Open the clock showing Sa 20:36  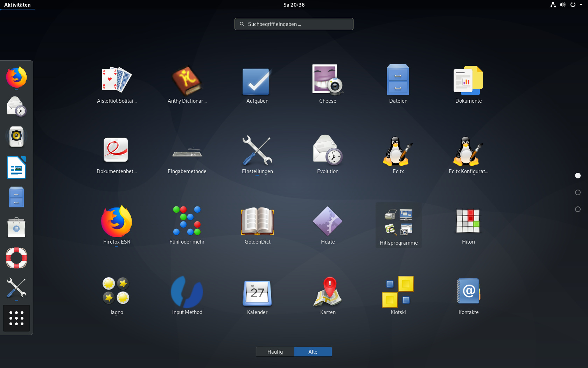pyautogui.click(x=294, y=5)
